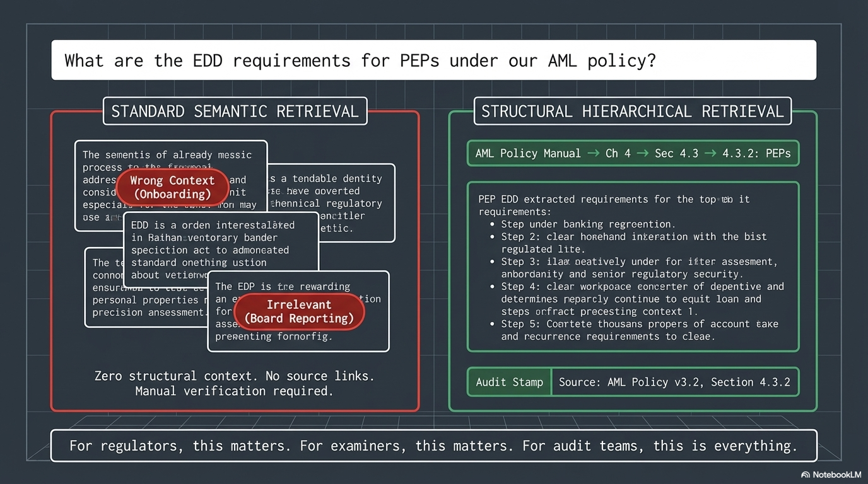This screenshot has height=484, width=868.
Task: Click the red Irrelevant (Board Reporting) badge
Action: click(x=299, y=312)
